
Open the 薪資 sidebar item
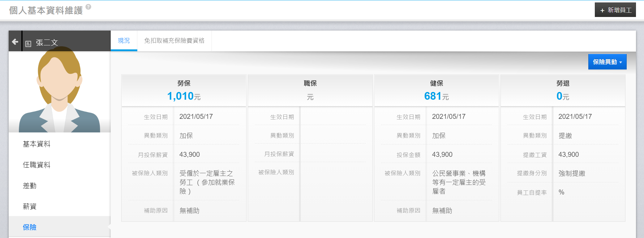(30, 207)
